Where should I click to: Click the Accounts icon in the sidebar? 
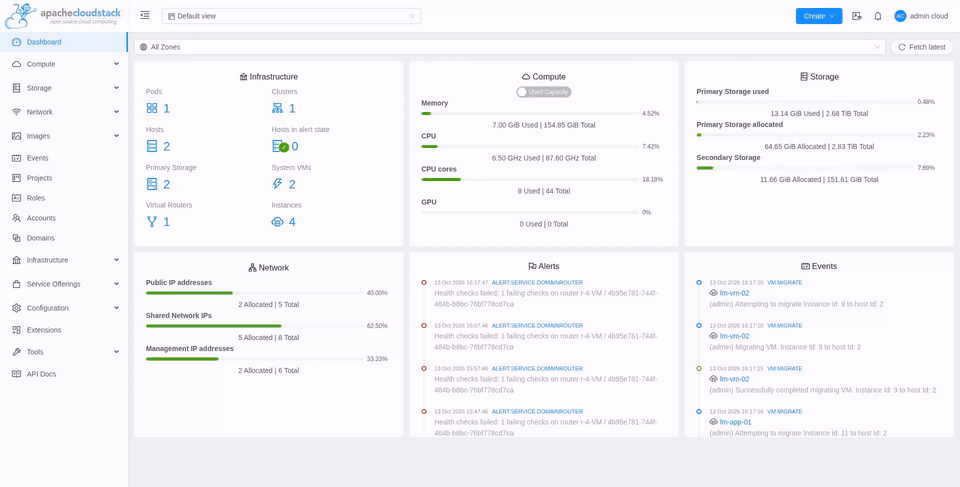coord(17,218)
